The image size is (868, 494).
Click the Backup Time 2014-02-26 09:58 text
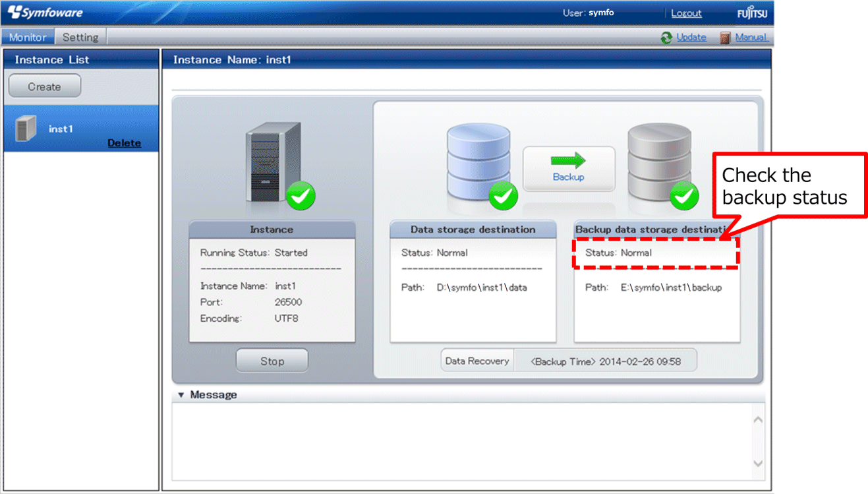tap(606, 361)
